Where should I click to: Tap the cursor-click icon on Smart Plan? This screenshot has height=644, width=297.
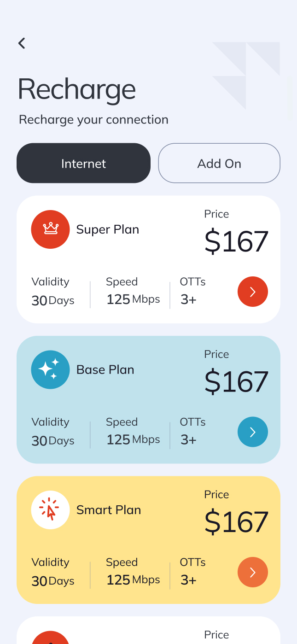50,509
